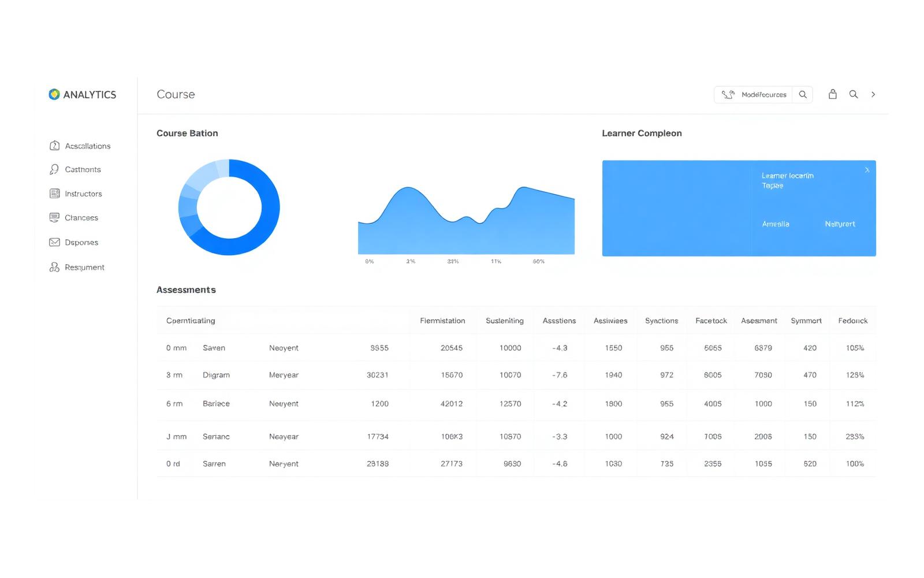The image size is (924, 578).
Task: Sort by Symmort column header
Action: [806, 321]
